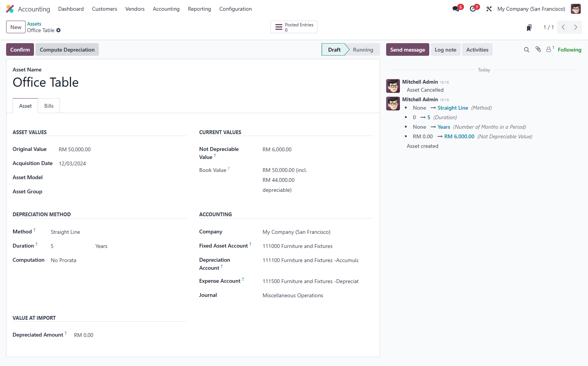The height and width of the screenshot is (366, 588).
Task: Open the user avatar menu
Action: pos(575,9)
